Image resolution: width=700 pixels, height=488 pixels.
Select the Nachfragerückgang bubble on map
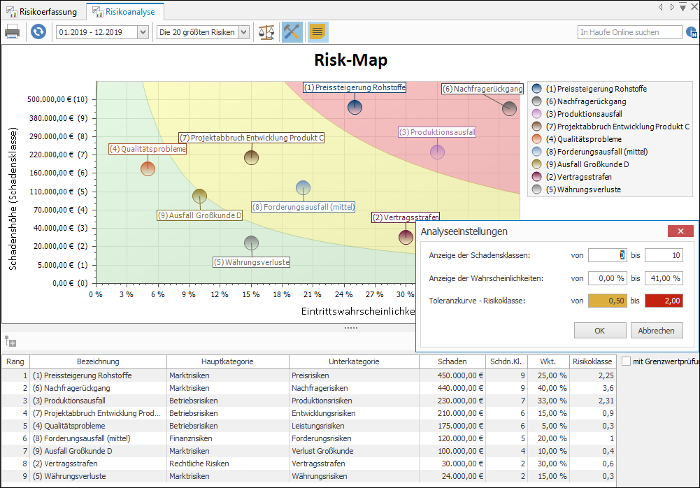pos(509,108)
